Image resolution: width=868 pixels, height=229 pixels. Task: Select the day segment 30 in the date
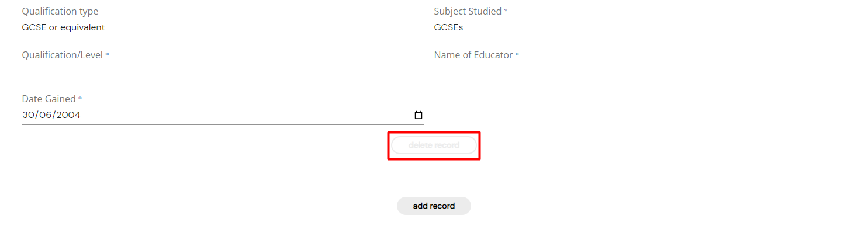pos(27,115)
